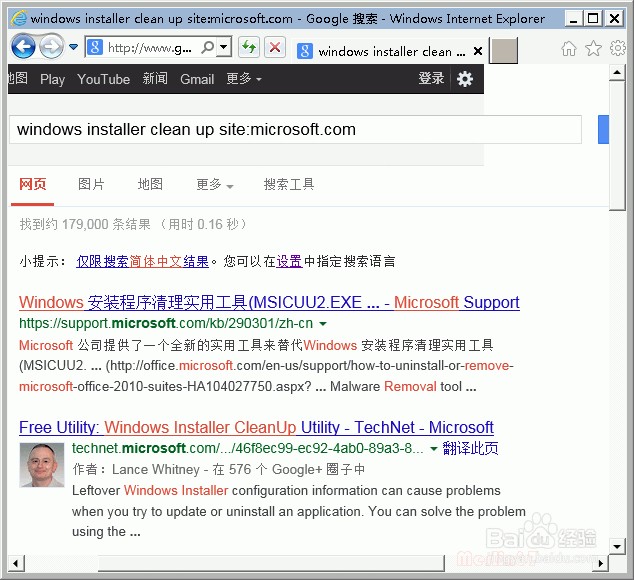Switch to the 地图 search tab
This screenshot has height=580, width=634.
tap(150, 184)
